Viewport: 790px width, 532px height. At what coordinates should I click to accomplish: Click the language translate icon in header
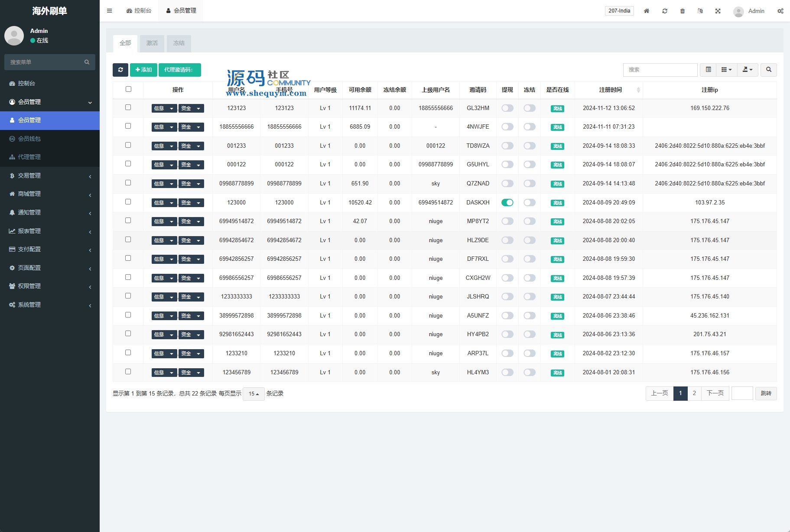[700, 11]
